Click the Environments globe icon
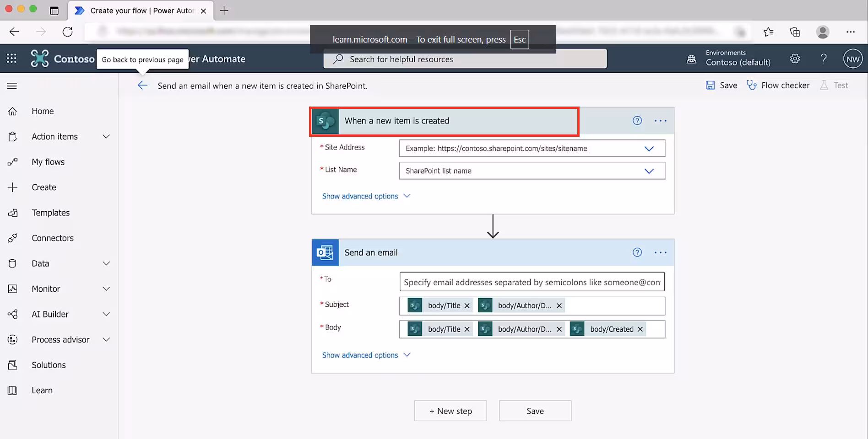Viewport: 868px width, 439px height. tap(692, 59)
